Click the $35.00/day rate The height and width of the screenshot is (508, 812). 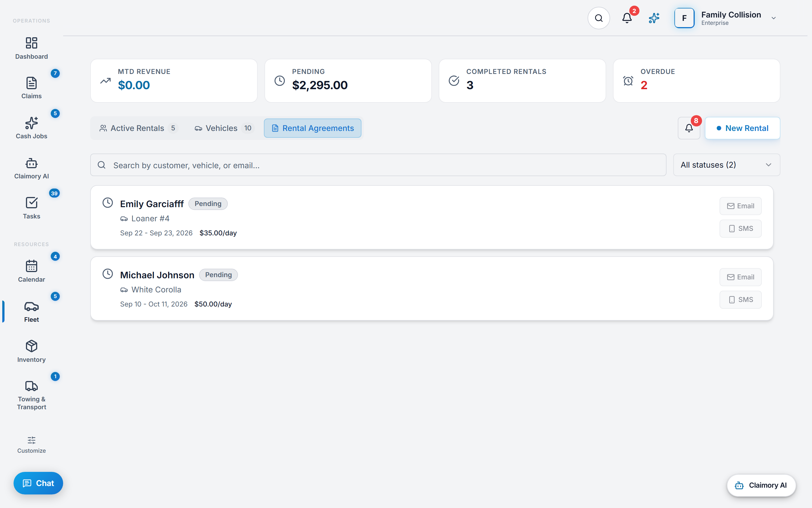pos(218,233)
